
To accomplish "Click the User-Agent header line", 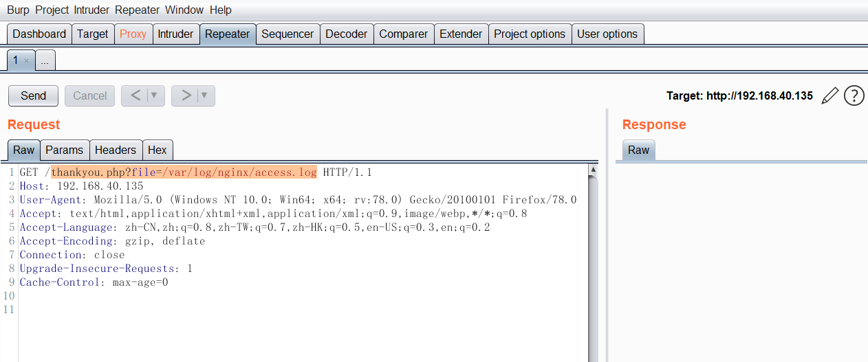I will 298,200.
